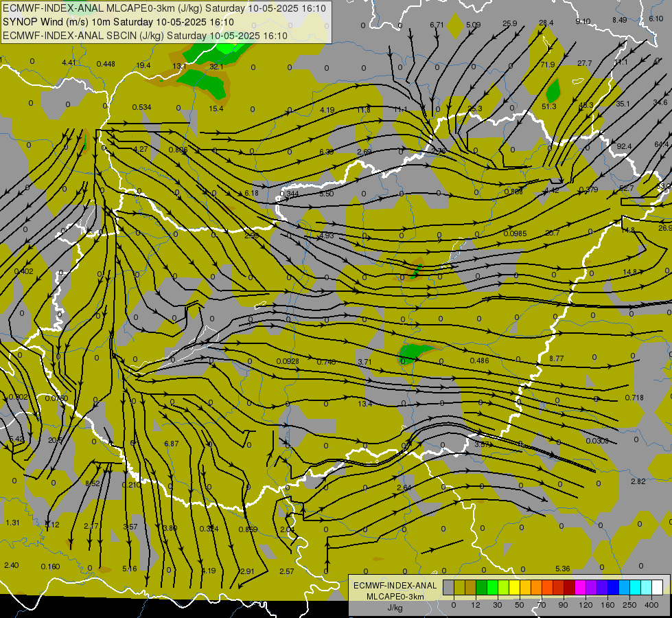Screen dimensions: 672x618
Task: Click the 0.718 value label
Action: pos(634,398)
